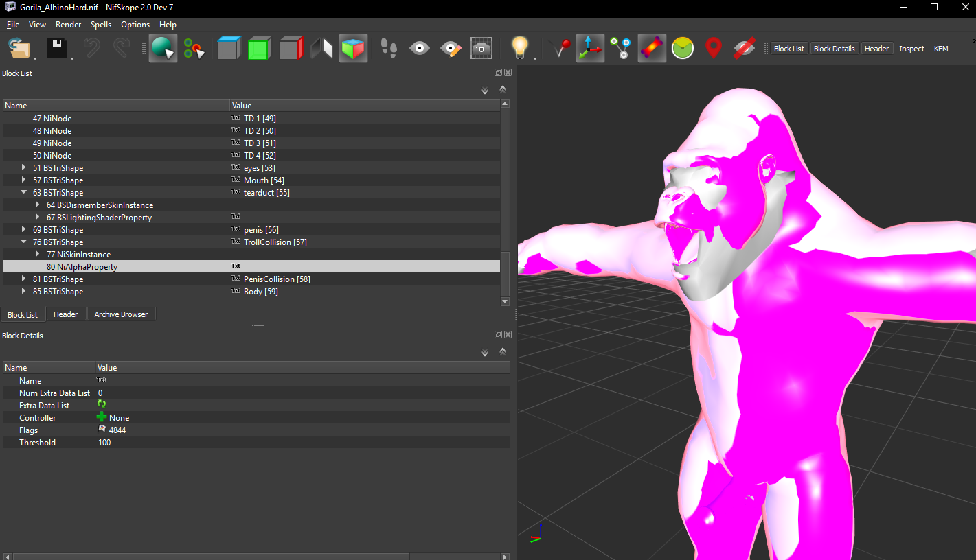The image size is (976, 560).
Task: Toggle the Header toolbar button
Action: 876,49
